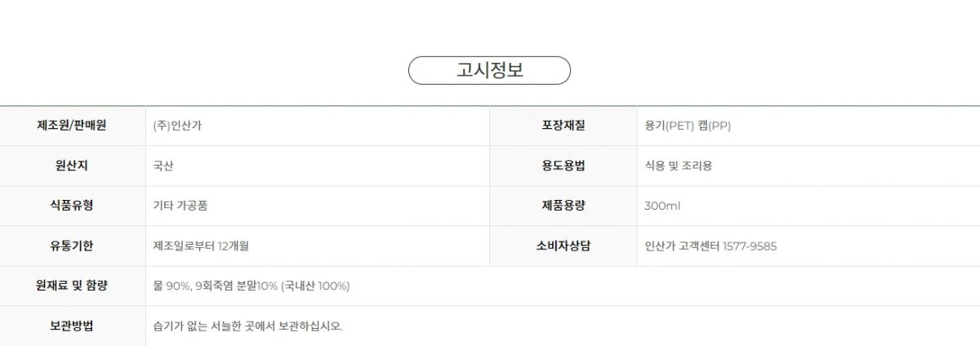Click the 국산 origin value
The image size is (980, 346).
pyautogui.click(x=163, y=166)
